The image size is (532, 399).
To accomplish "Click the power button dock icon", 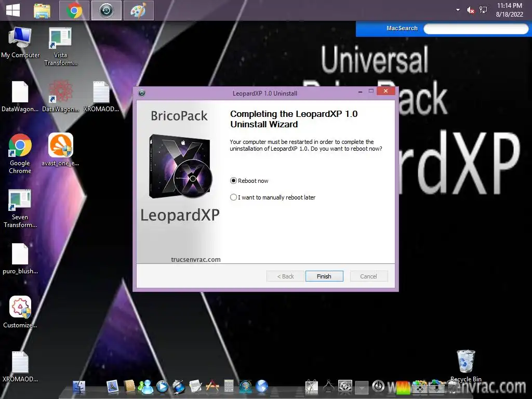I will (x=378, y=386).
